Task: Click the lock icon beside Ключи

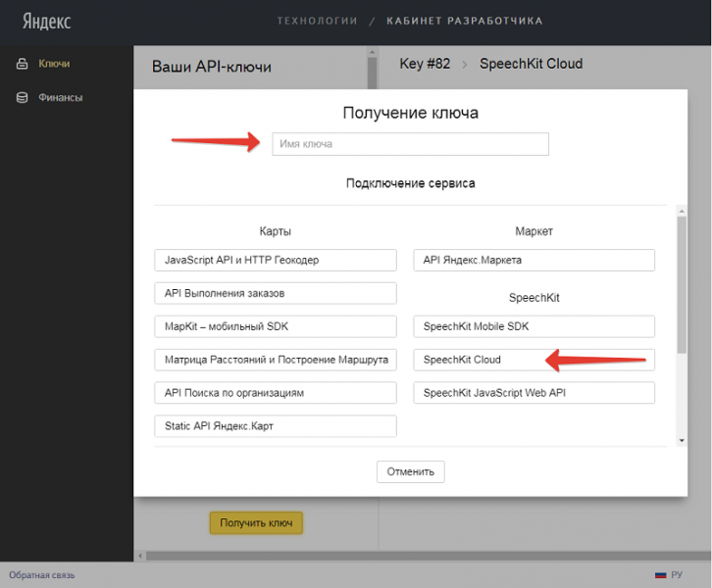Action: (22, 64)
